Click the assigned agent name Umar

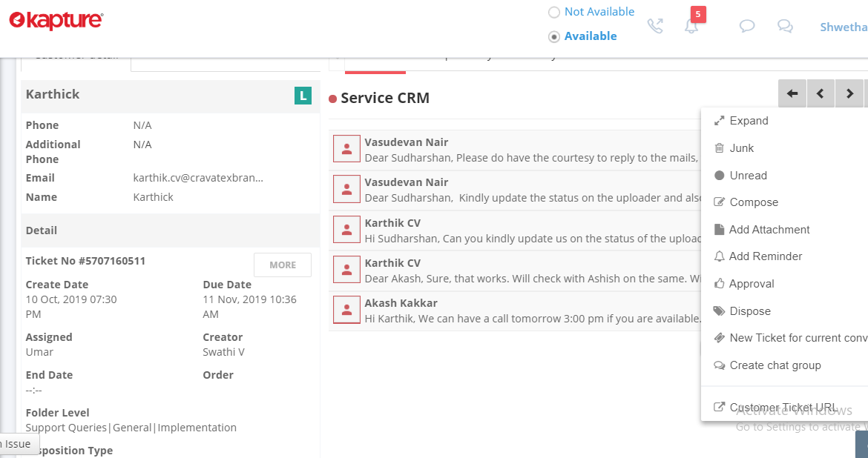(x=40, y=352)
